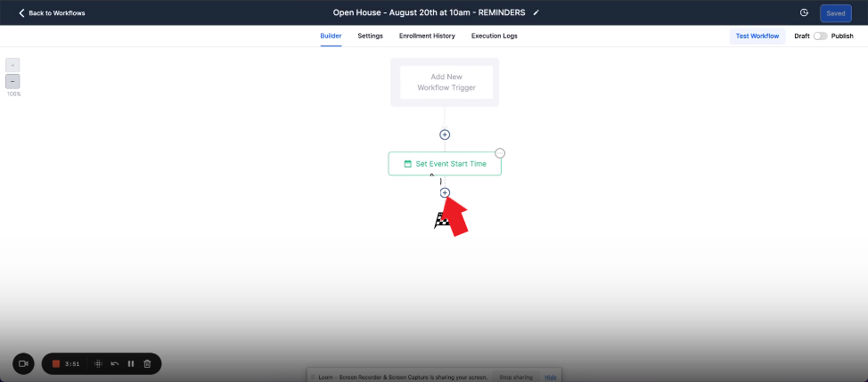This screenshot has height=382, width=868.
Task: Add New Workflow Trigger
Action: click(446, 83)
